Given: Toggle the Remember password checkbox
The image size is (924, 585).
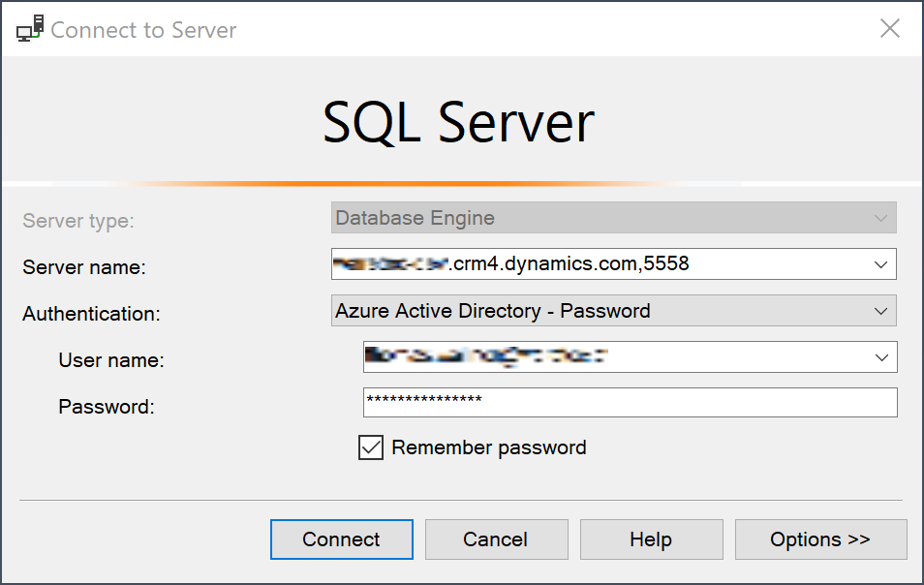Looking at the screenshot, I should pyautogui.click(x=371, y=447).
